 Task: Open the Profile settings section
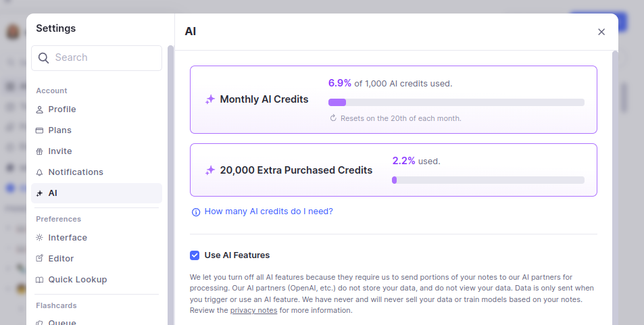pos(62,109)
